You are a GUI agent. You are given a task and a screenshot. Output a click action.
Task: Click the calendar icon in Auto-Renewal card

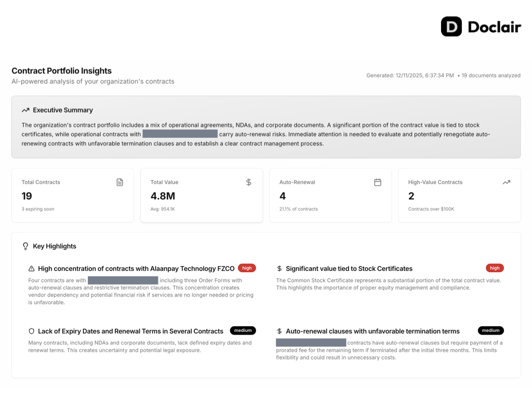coord(378,182)
